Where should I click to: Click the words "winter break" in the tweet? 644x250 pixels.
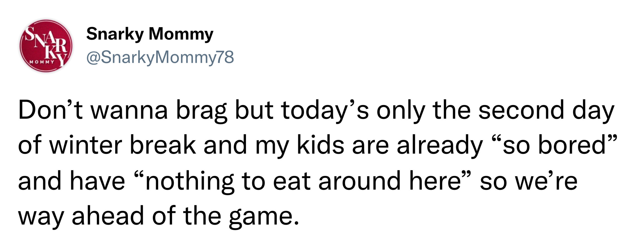123,146
